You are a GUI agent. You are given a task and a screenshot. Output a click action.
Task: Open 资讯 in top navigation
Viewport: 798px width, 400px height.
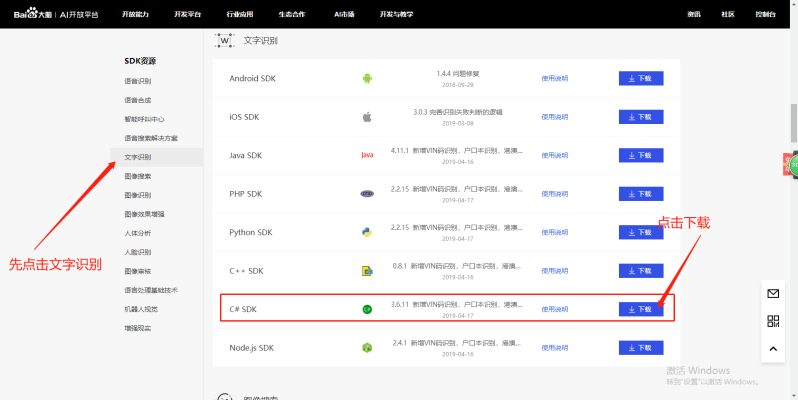tap(694, 14)
